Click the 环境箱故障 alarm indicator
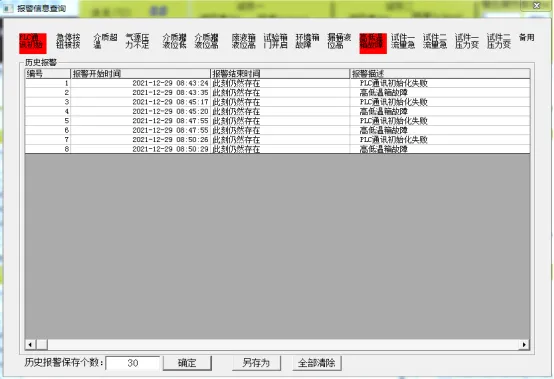 (307, 41)
